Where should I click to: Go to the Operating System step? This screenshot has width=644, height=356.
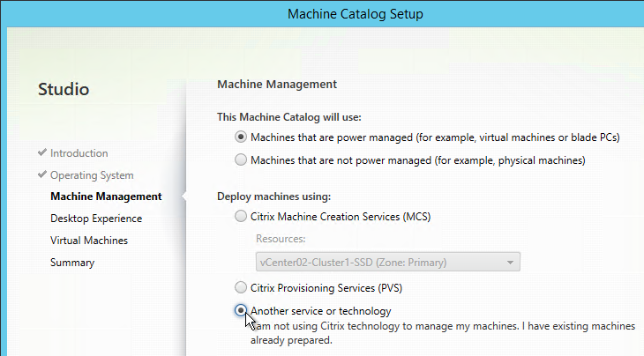pyautogui.click(x=92, y=175)
